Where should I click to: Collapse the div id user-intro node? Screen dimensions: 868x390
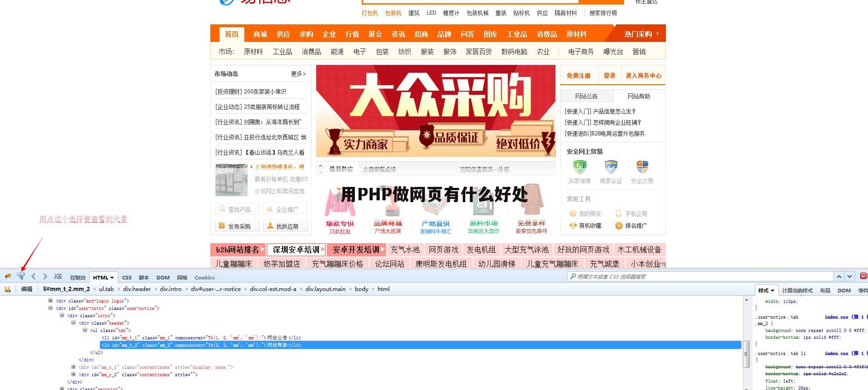51,308
